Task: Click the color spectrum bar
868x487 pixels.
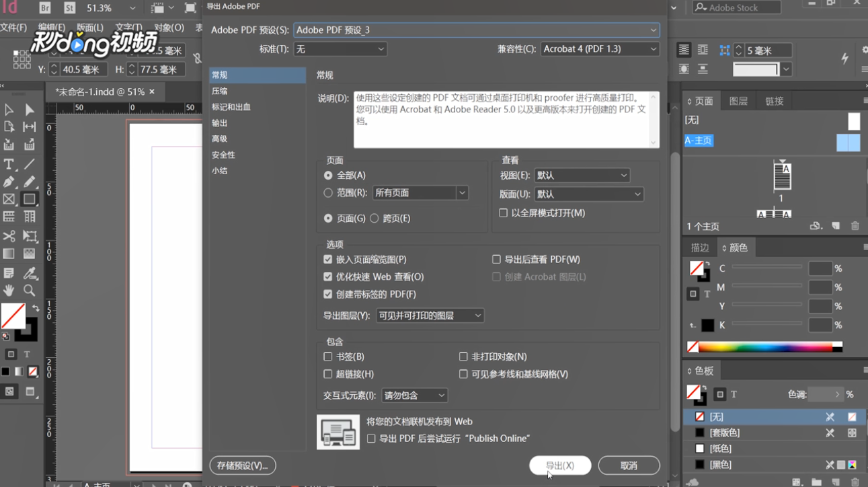Action: click(770, 347)
